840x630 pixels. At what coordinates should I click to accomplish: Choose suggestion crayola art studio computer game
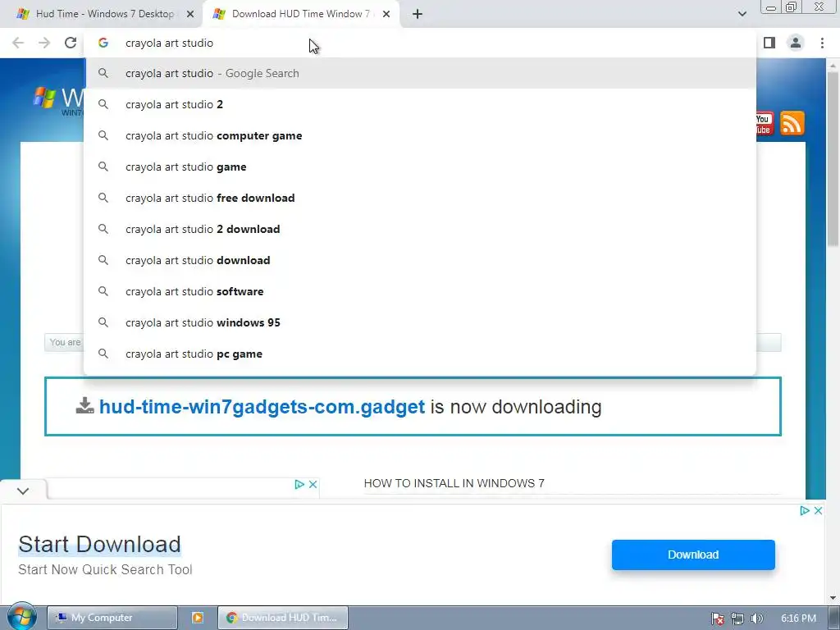coord(420,135)
